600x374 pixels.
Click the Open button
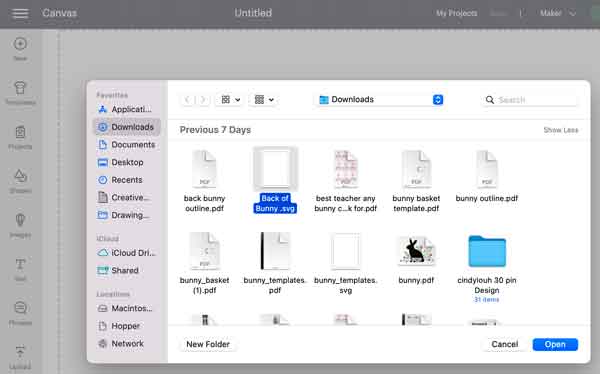click(x=555, y=344)
